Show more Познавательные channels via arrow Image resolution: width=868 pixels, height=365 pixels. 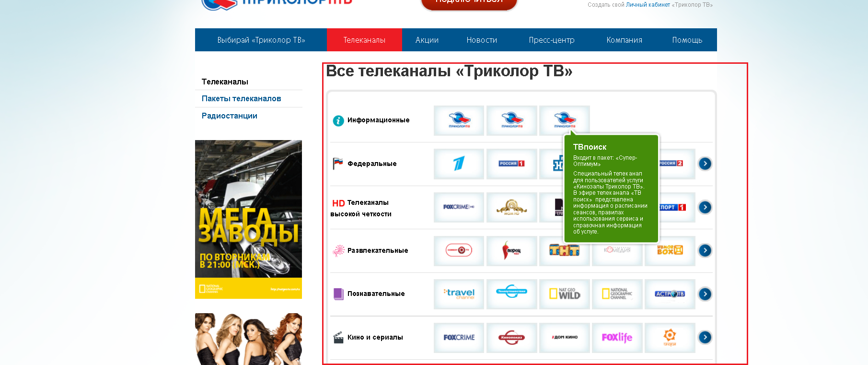click(x=705, y=294)
